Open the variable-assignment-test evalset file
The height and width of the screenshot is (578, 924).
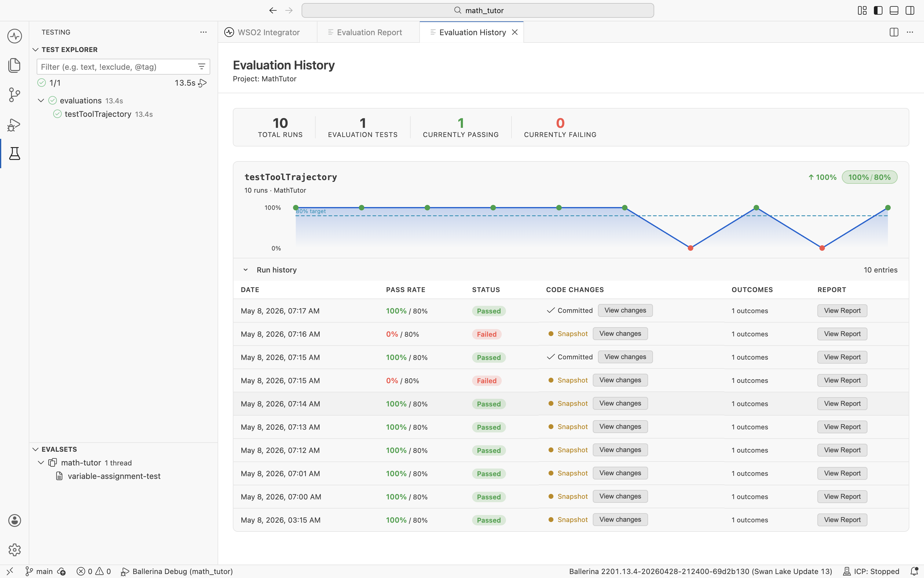(x=123, y=476)
